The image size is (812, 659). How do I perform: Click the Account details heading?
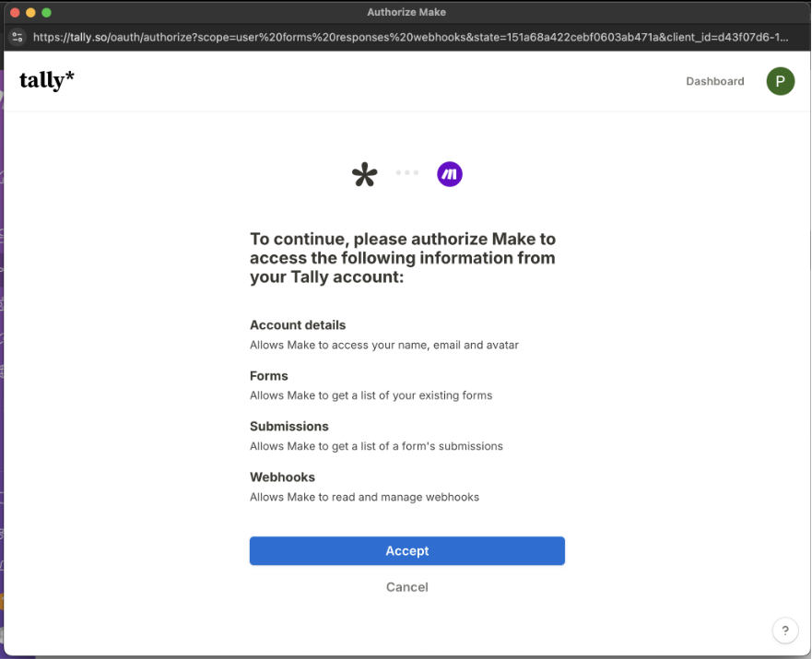298,325
